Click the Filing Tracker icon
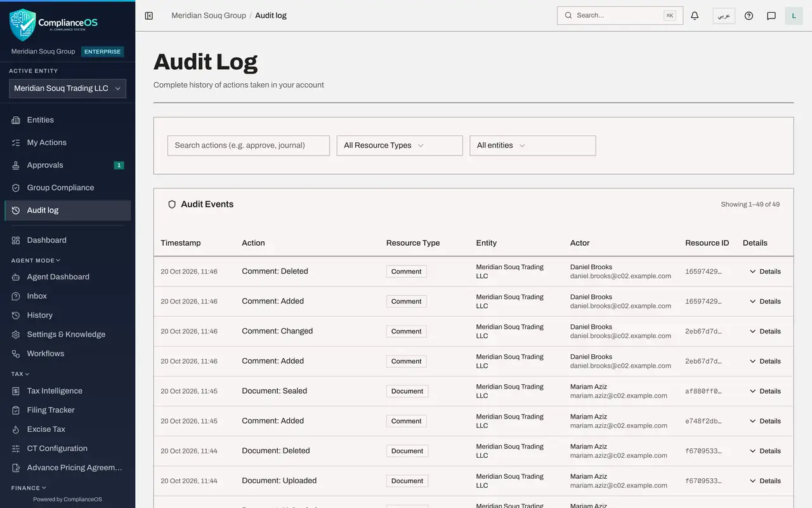The height and width of the screenshot is (508, 812). [x=16, y=410]
